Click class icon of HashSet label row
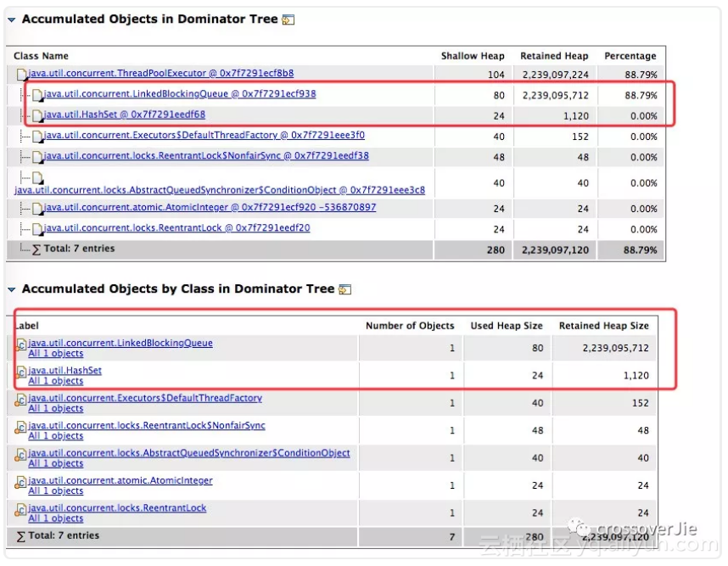Viewport: 728px width, 566px height. [x=20, y=373]
